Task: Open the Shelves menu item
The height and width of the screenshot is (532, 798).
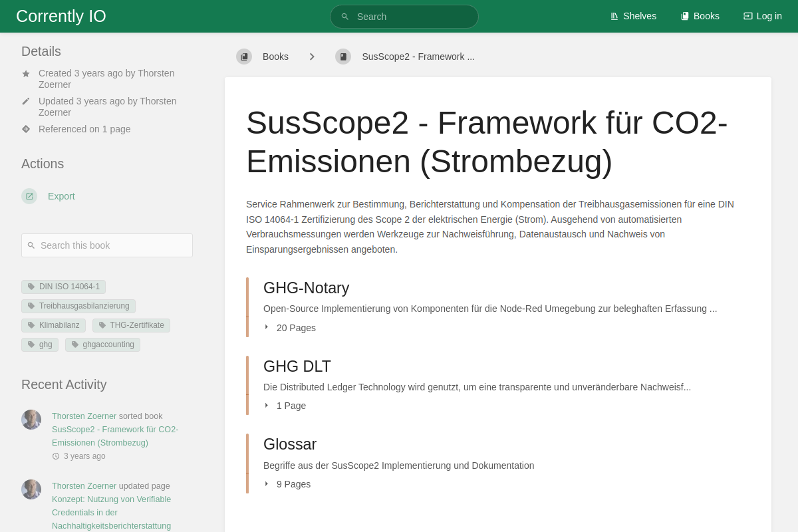Action: 633,16
